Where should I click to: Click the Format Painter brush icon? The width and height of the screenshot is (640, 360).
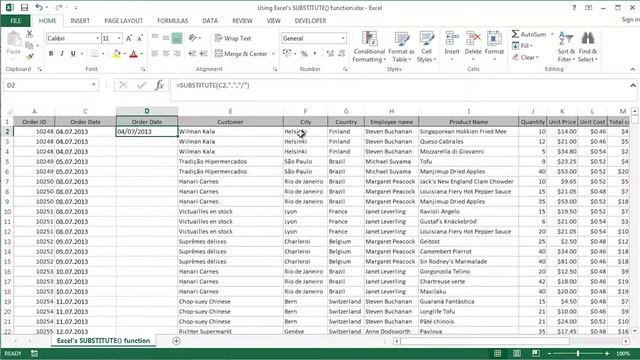pyautogui.click(x=29, y=57)
